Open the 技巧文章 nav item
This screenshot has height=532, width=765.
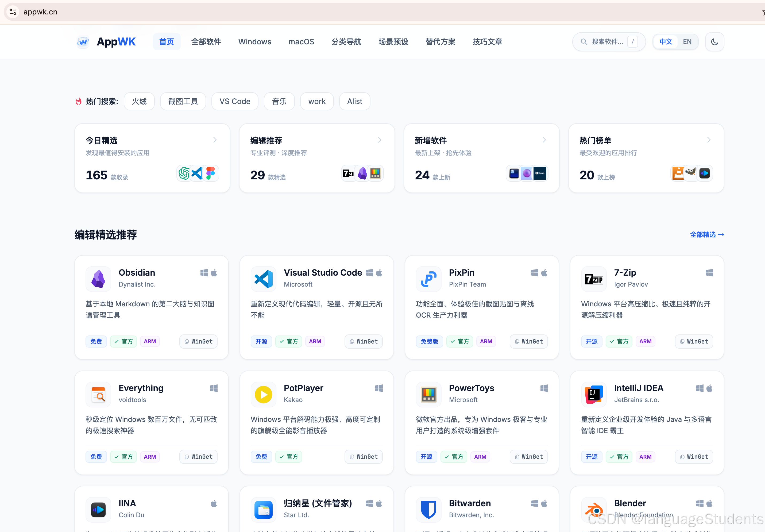point(487,42)
